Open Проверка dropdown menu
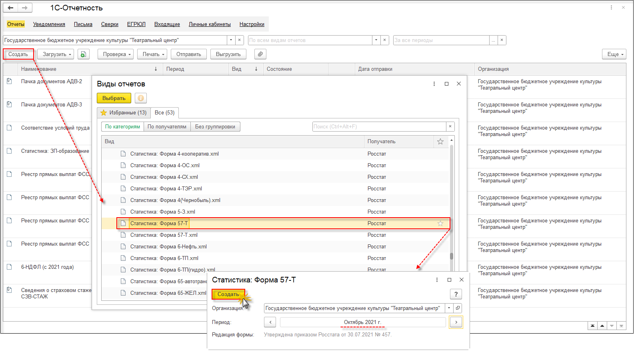The width and height of the screenshot is (644, 360). 116,54
